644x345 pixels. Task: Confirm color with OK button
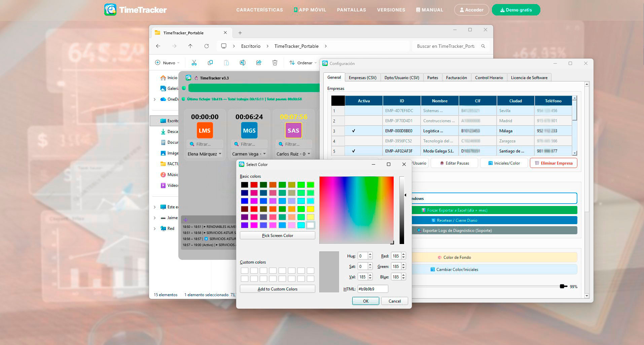tap(365, 301)
